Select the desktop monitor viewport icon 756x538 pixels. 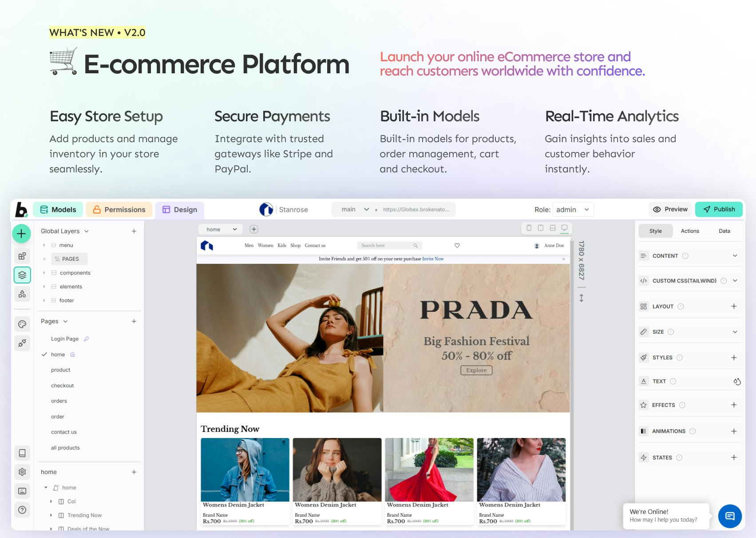pos(565,228)
